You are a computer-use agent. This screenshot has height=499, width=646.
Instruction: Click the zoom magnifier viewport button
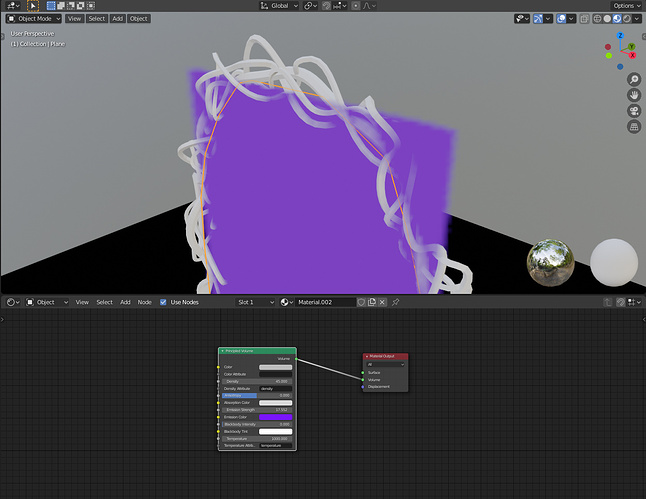(634, 79)
